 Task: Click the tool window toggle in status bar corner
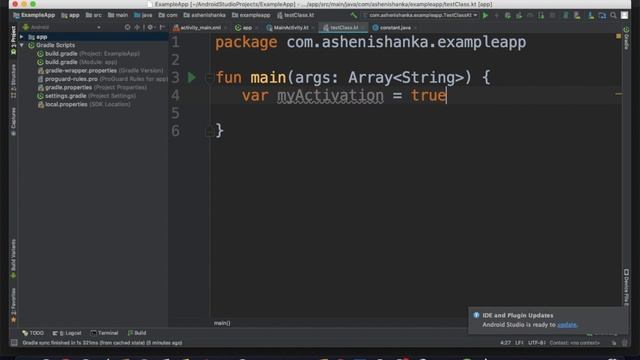14,343
